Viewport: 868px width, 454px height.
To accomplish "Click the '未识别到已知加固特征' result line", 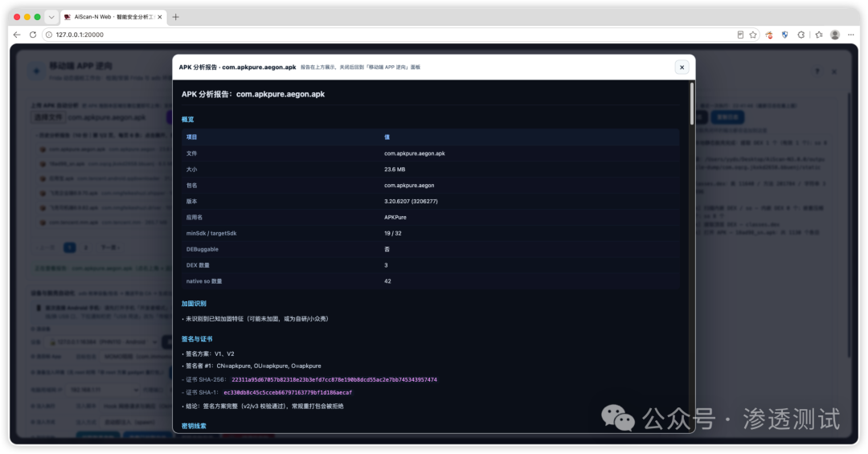I will tap(256, 319).
